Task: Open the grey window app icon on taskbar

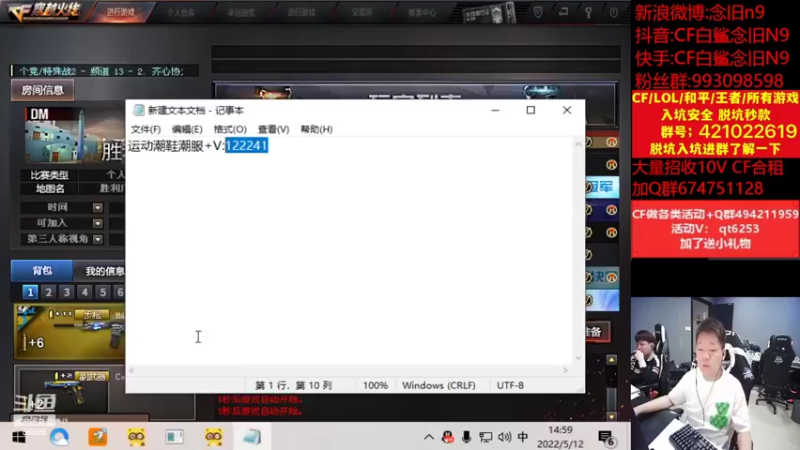Action: click(x=174, y=437)
